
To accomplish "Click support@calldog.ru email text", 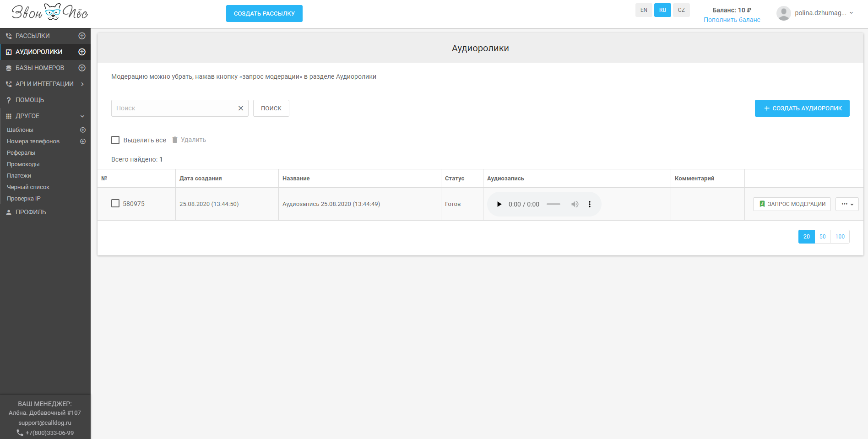I will tap(45, 423).
